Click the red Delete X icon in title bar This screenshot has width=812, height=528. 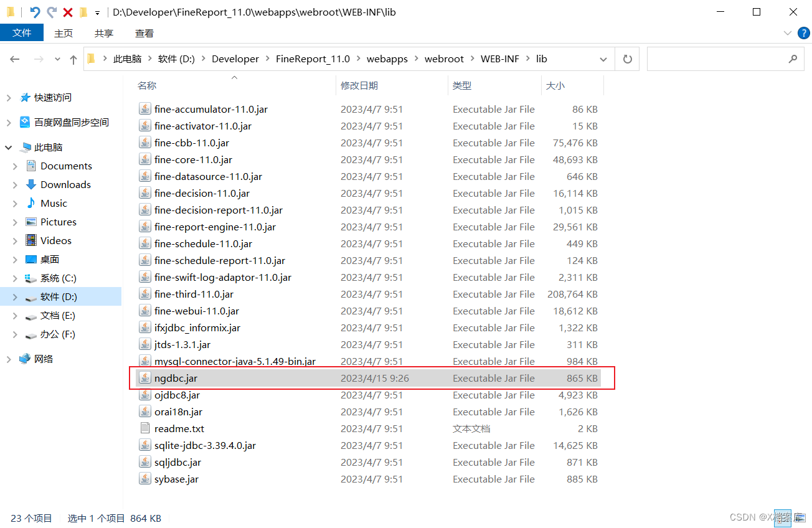[68, 12]
